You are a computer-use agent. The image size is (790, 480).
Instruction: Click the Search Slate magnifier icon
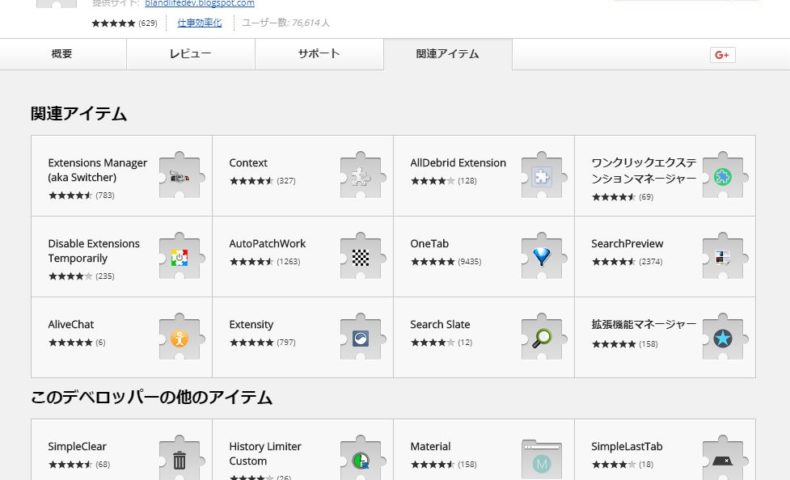point(544,337)
